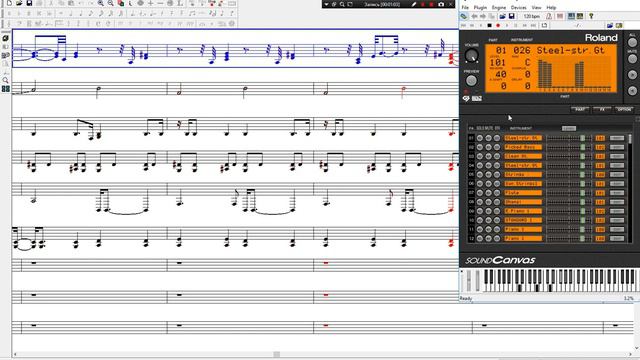
Task: Zoom out of the score
Action: point(111,3)
